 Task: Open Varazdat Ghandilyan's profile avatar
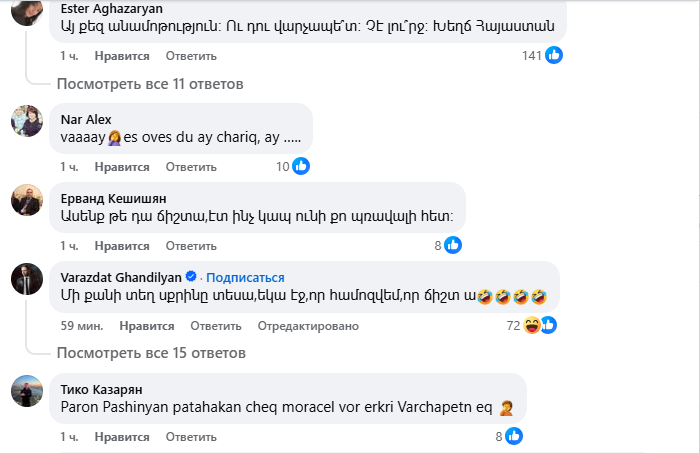click(x=26, y=280)
